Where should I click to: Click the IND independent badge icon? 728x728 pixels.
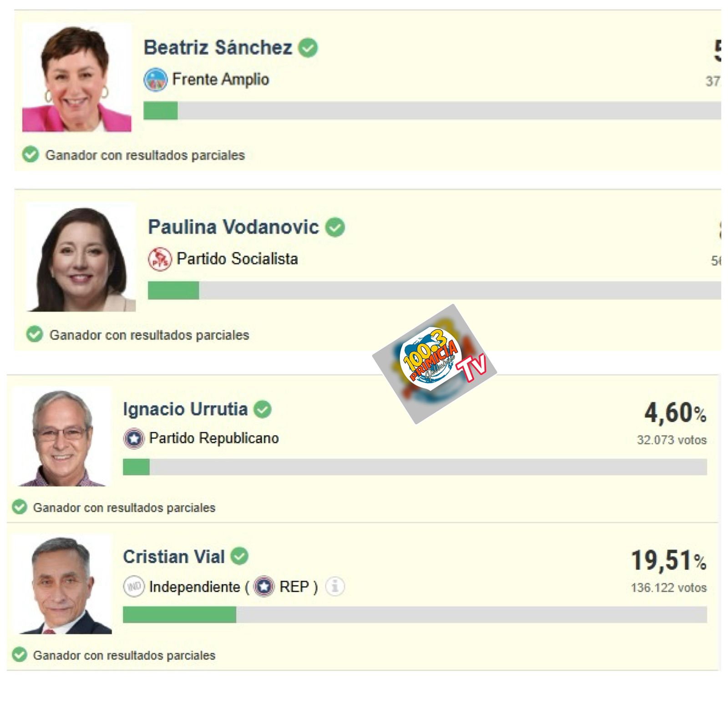133,586
